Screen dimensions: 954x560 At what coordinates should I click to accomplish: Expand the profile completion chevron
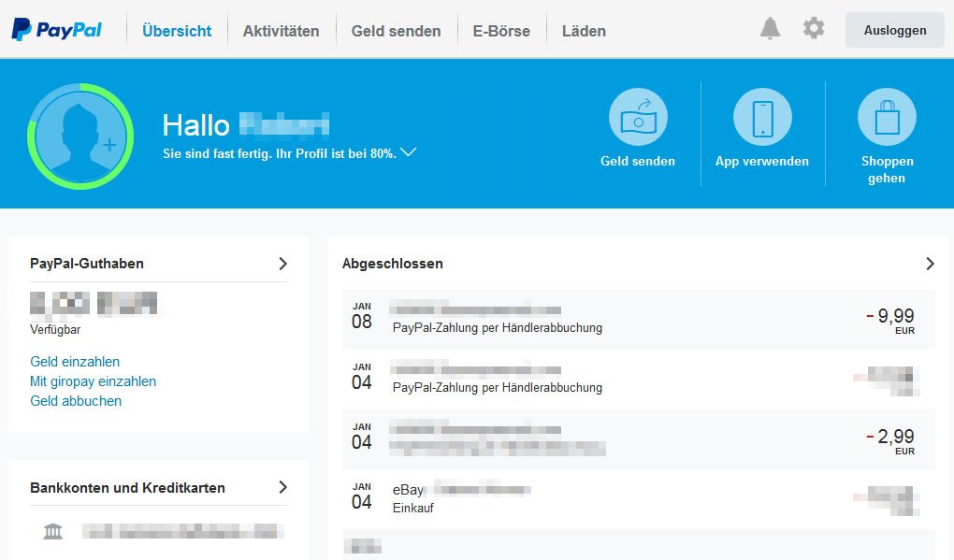pyautogui.click(x=408, y=152)
